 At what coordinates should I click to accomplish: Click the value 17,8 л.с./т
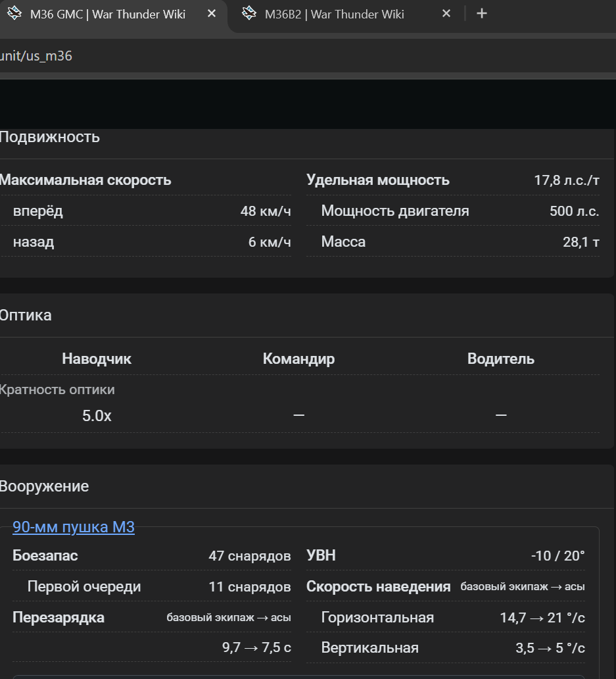click(x=567, y=180)
